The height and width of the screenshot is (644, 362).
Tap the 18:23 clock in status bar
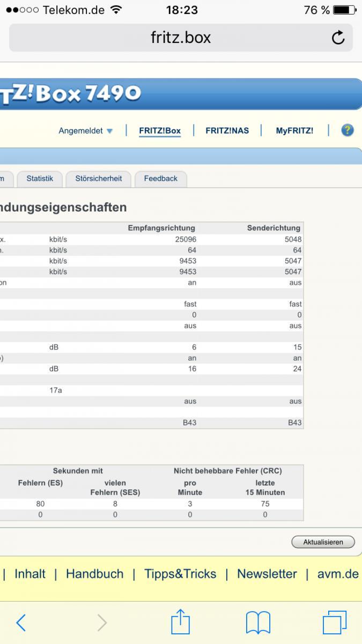[182, 10]
